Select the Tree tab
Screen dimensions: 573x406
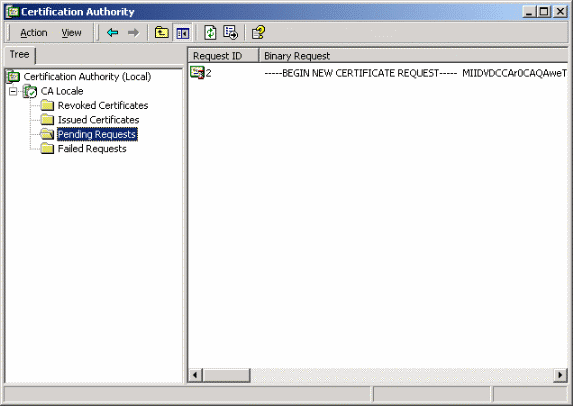(20, 55)
